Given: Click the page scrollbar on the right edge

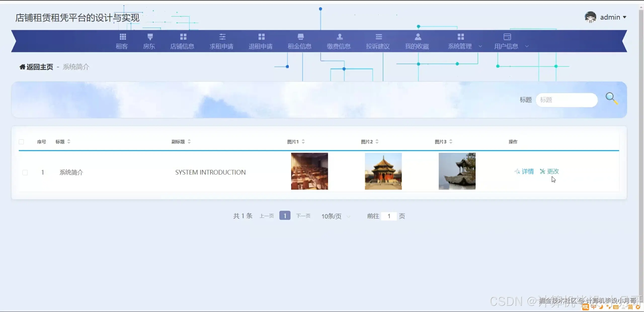Looking at the screenshot, I should tap(641, 151).
